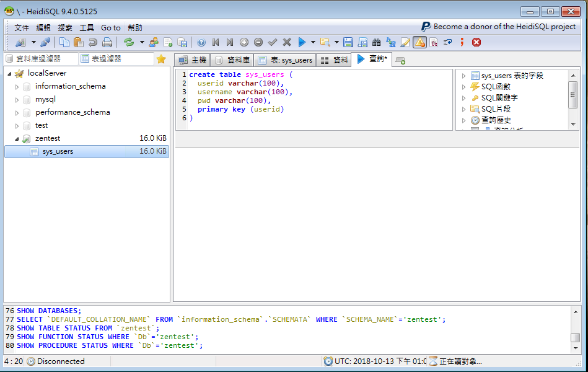Screen dimensions: 588x372
Task: Click the HeidiSQL donor link
Action: pyautogui.click(x=499, y=27)
